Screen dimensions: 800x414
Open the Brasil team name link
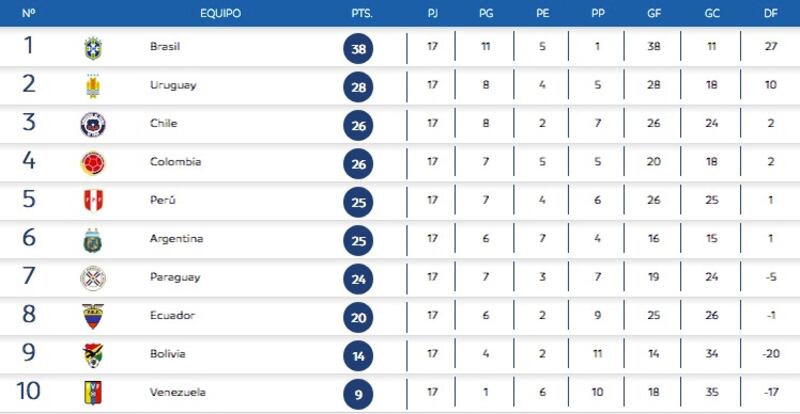coord(165,46)
